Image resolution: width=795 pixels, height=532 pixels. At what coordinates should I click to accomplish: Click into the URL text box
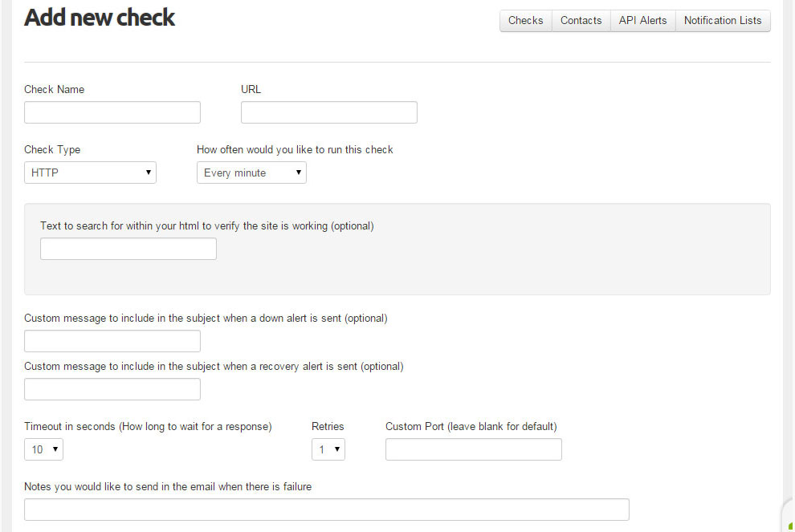[329, 112]
